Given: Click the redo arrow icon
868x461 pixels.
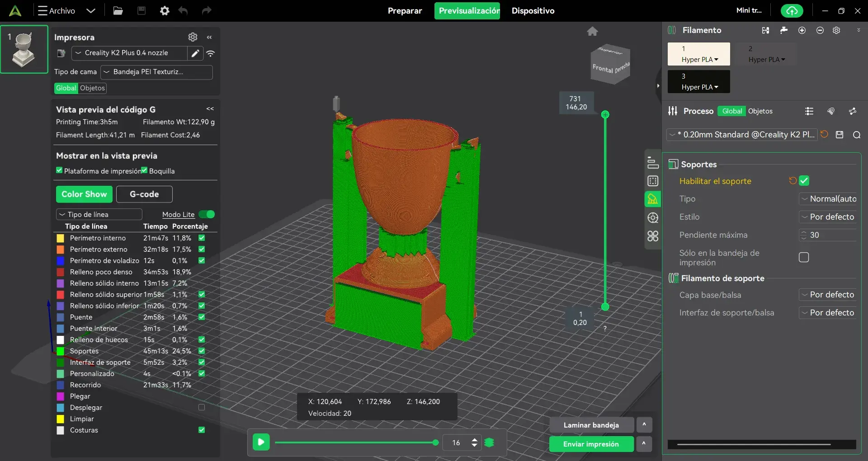Looking at the screenshot, I should click(x=206, y=10).
